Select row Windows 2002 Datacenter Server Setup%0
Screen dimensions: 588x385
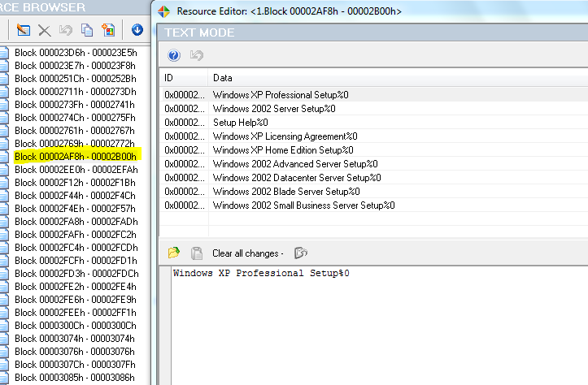[x=374, y=178]
